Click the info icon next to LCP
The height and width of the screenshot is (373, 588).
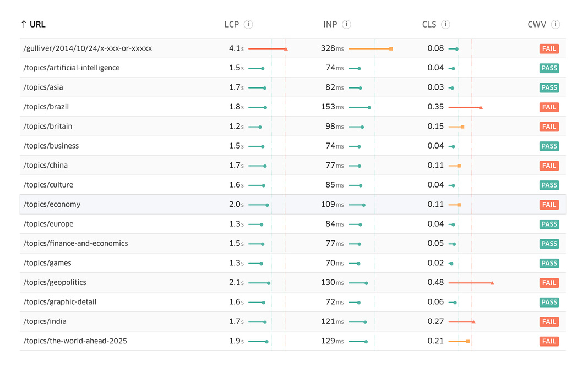click(x=248, y=24)
